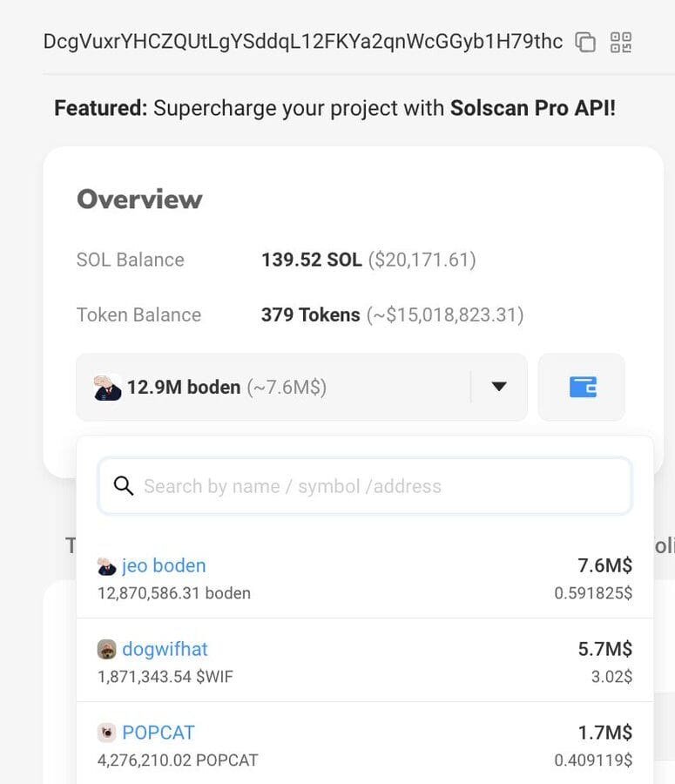
Task: Open the jeo boden token link
Action: click(x=164, y=565)
